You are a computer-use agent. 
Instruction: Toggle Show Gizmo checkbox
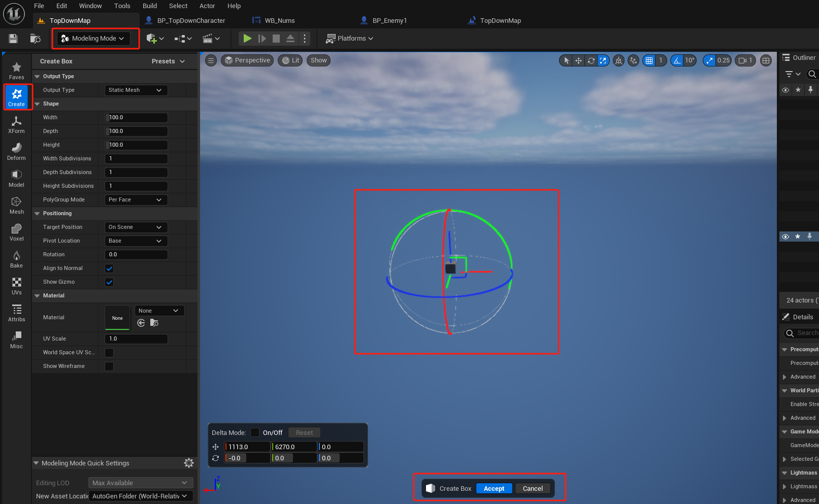(109, 282)
